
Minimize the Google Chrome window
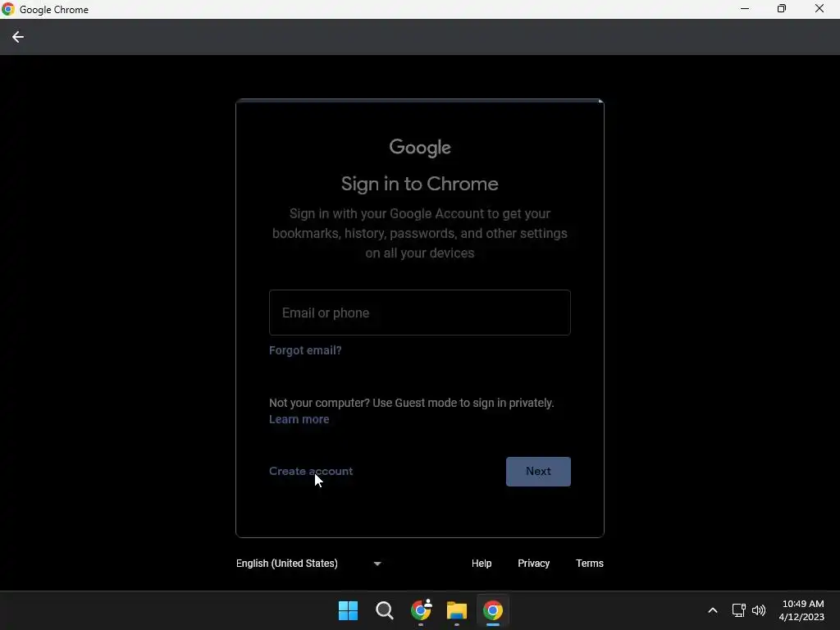point(745,8)
